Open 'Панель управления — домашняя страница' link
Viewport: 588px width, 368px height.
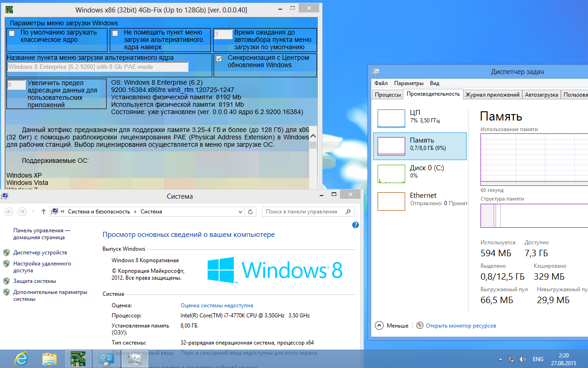coord(42,234)
